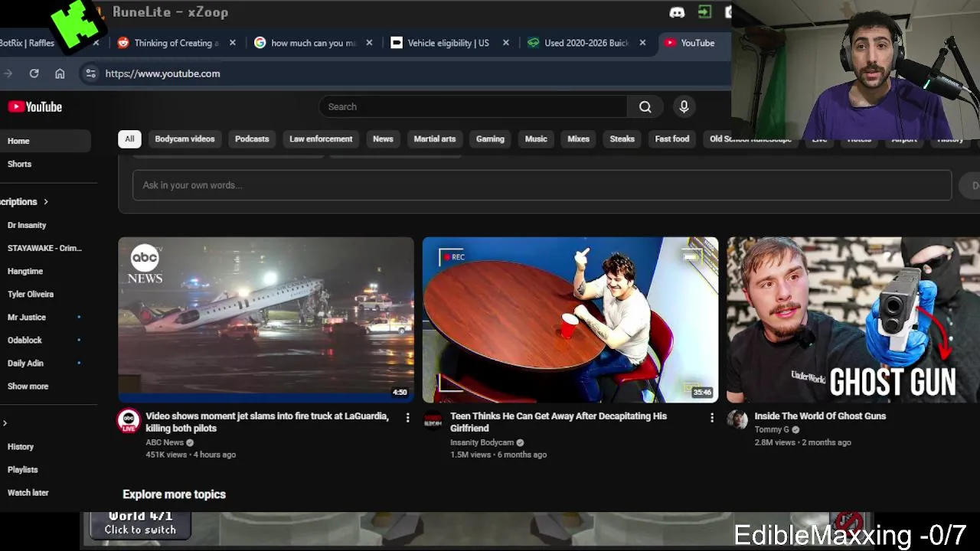
Task: Filter feed by Martial arts chip
Action: (x=434, y=139)
